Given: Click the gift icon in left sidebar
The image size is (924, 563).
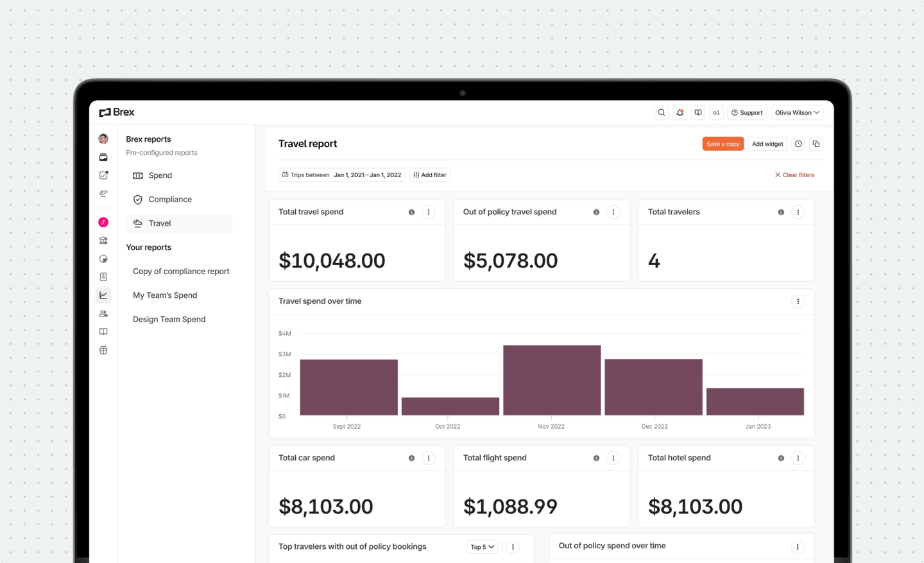Looking at the screenshot, I should pos(103,351).
